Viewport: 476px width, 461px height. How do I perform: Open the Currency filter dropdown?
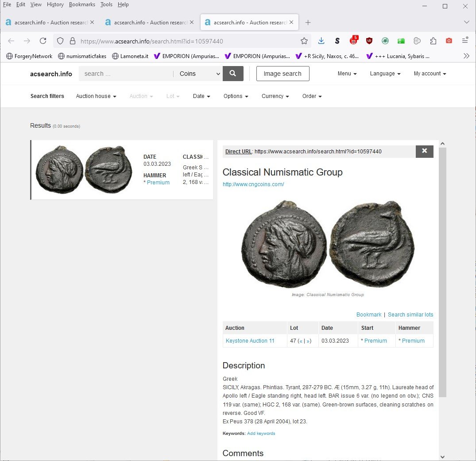pyautogui.click(x=275, y=96)
